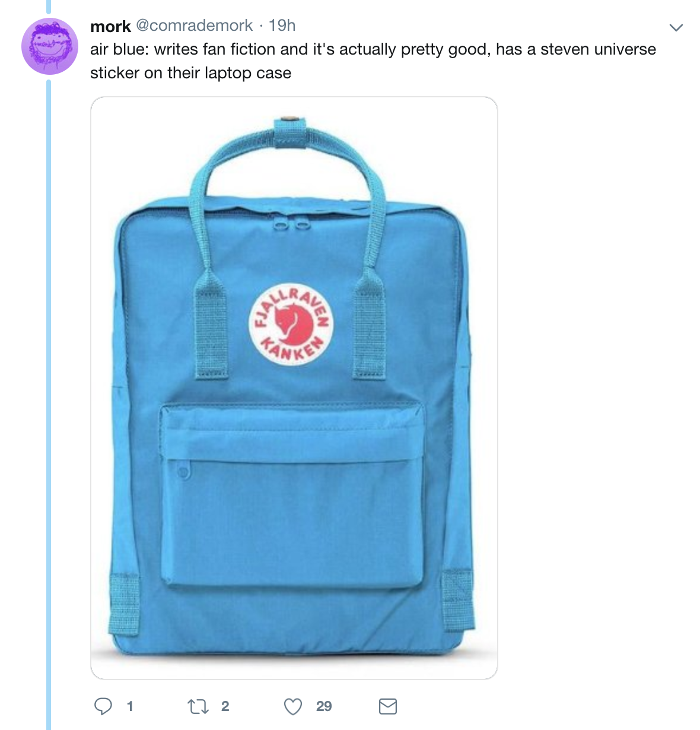Viewport: 700px width, 730px height.
Task: Click the tweet text about air blue
Action: coord(373,61)
